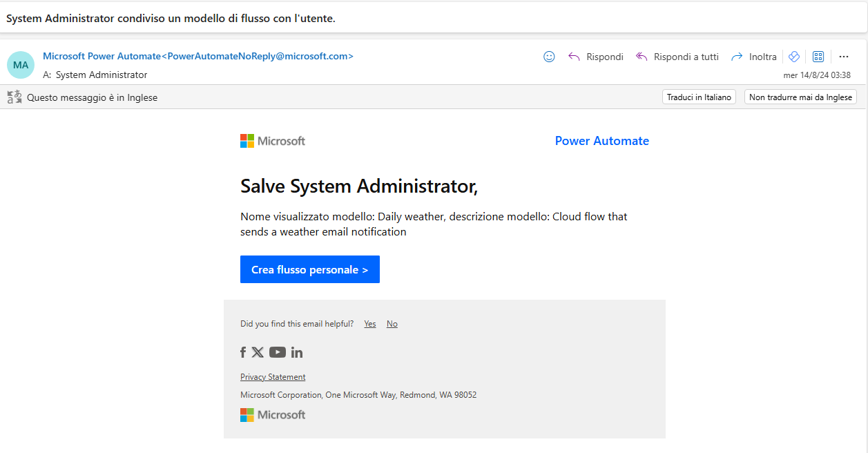Click the Rispondi a tutti button
Image resolution: width=868 pixels, height=453 pixels.
[x=677, y=57]
